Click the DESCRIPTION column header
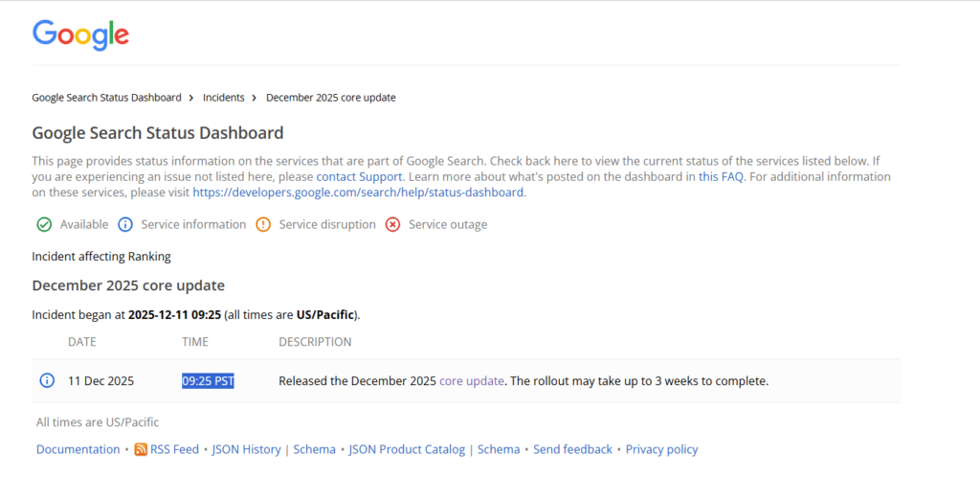This screenshot has width=980, height=477. pyautogui.click(x=315, y=342)
